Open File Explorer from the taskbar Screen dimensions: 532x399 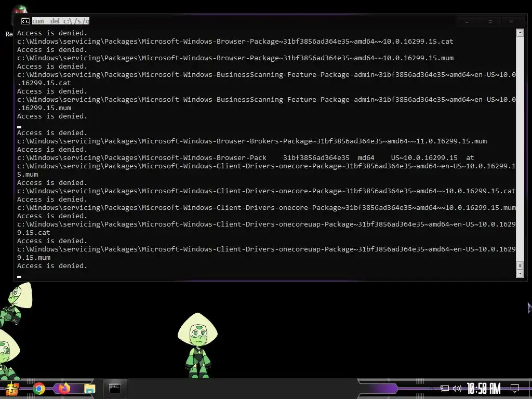click(89, 389)
